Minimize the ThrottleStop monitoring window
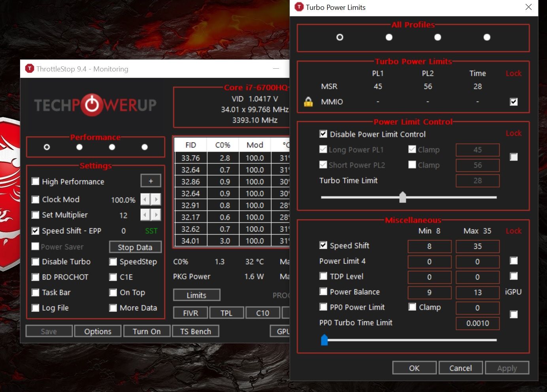This screenshot has height=392, width=547. pyautogui.click(x=276, y=69)
